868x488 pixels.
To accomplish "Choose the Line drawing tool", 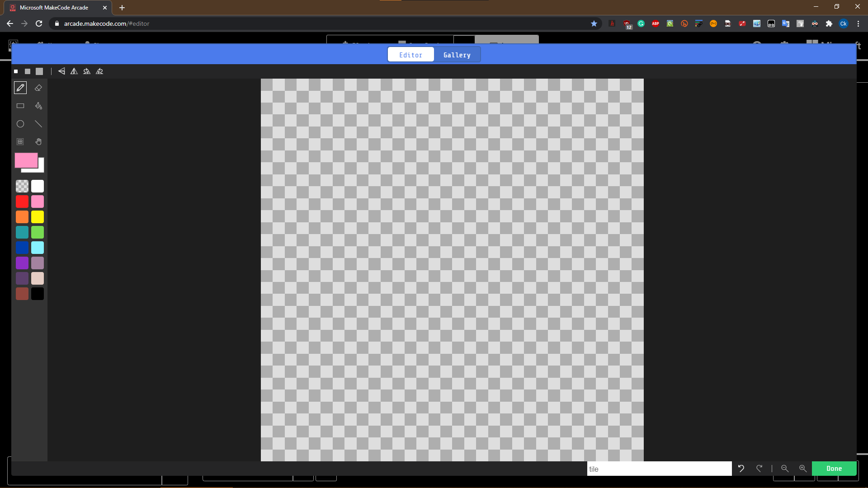I will coord(38,124).
